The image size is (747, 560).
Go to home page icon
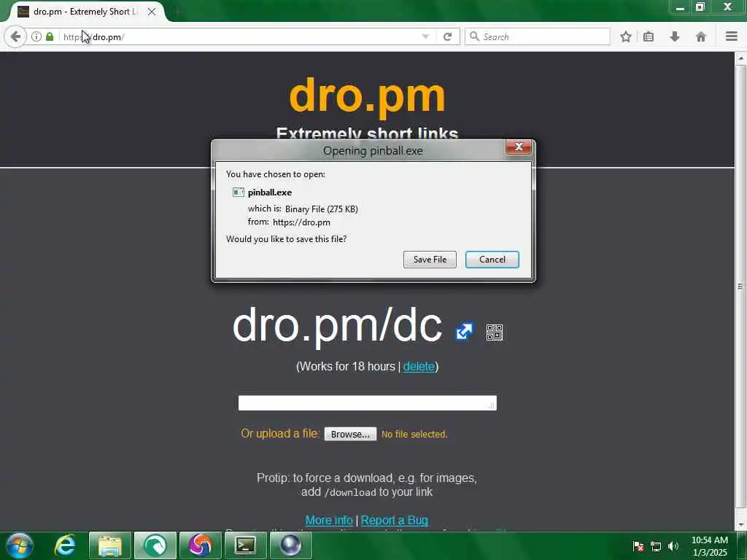[x=701, y=36]
